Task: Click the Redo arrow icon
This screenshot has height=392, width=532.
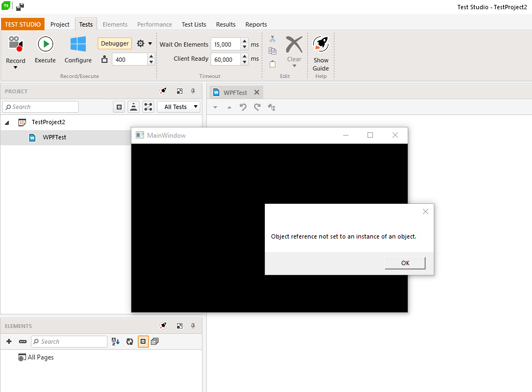Action: [257, 107]
